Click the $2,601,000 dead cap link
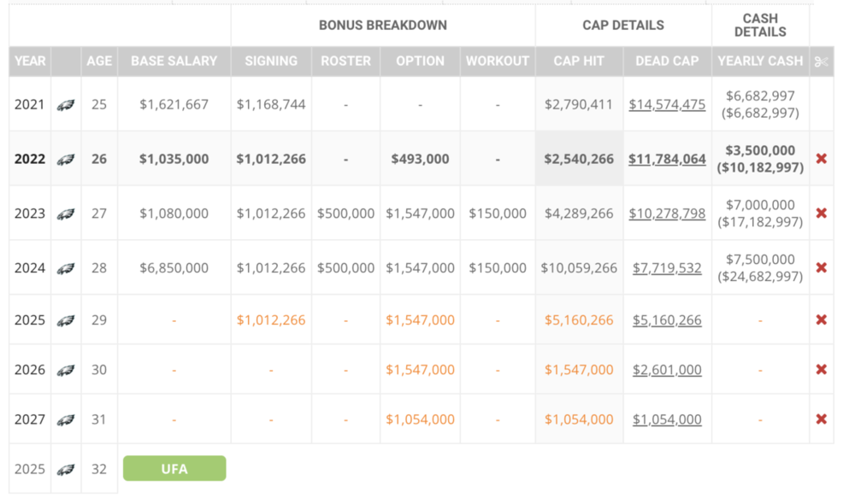Viewport: 855px width, 504px height. tap(667, 370)
